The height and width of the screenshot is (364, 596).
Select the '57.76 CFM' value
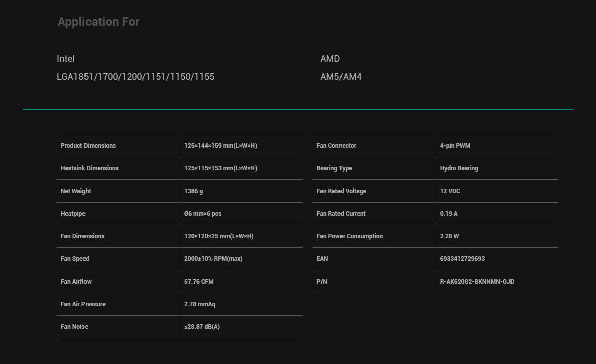tap(199, 281)
